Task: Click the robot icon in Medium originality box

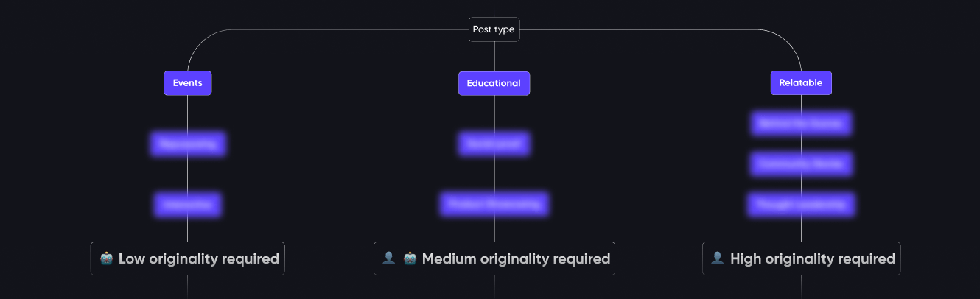Action: (410, 258)
